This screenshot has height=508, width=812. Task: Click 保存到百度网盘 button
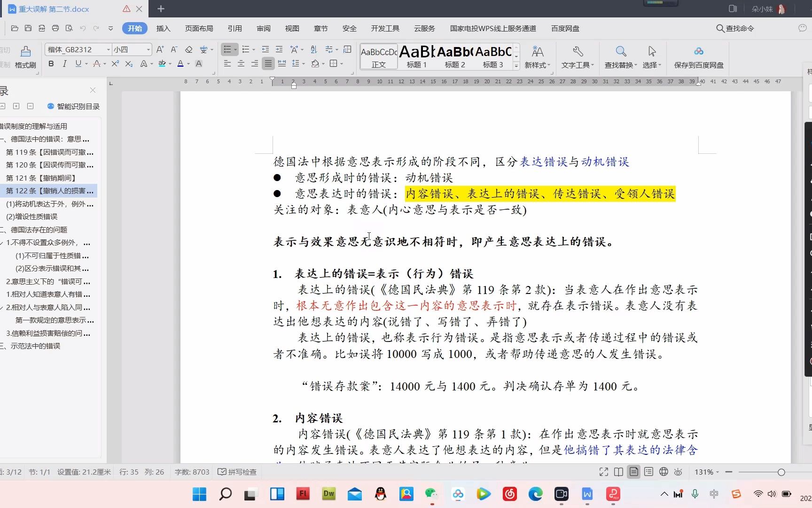(x=699, y=57)
